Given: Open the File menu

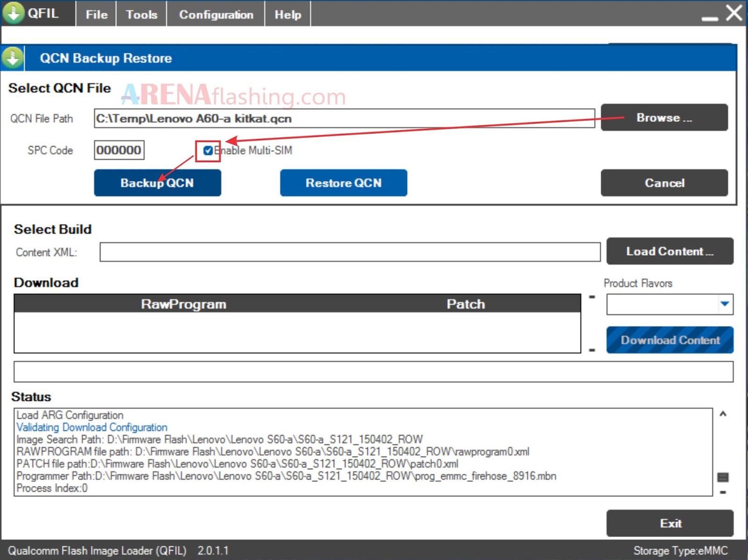Looking at the screenshot, I should (95, 14).
